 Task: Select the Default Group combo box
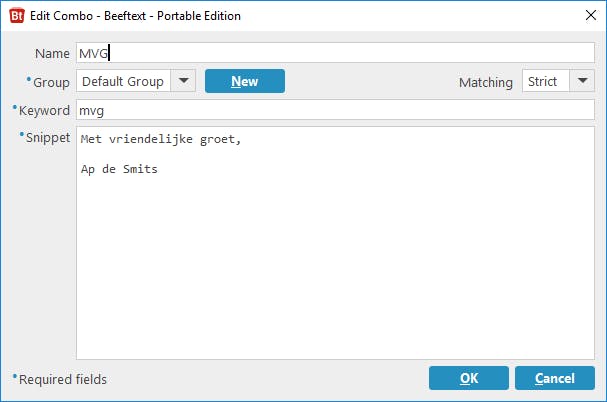tap(136, 81)
